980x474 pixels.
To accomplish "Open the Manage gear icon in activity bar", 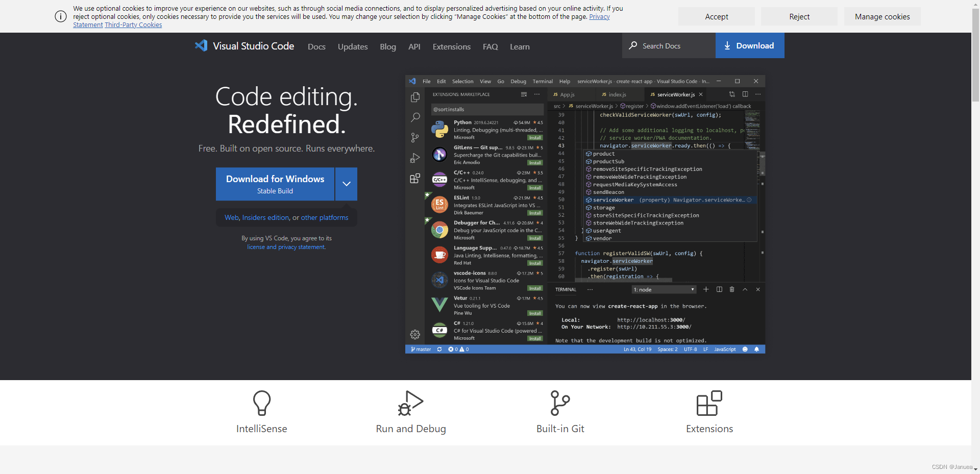I will [415, 335].
